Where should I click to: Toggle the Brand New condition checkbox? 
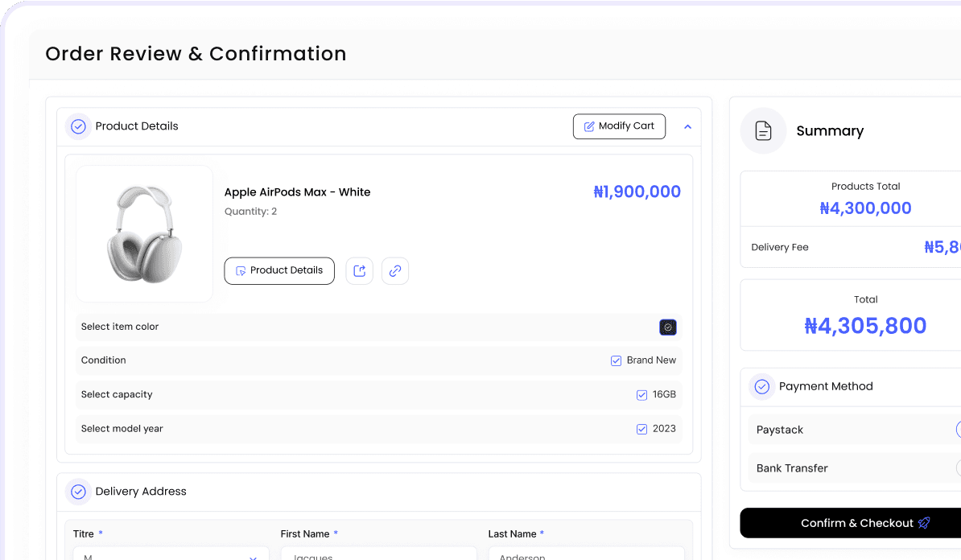click(x=616, y=361)
